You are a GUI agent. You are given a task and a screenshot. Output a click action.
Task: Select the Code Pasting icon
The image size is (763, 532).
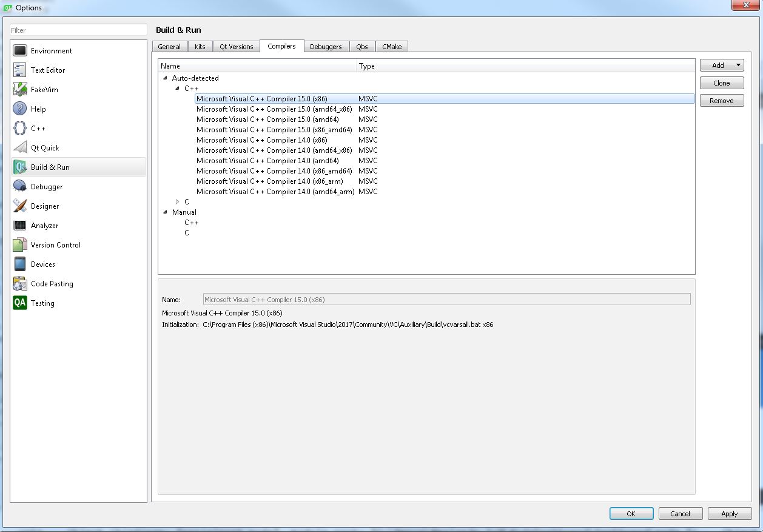point(20,284)
